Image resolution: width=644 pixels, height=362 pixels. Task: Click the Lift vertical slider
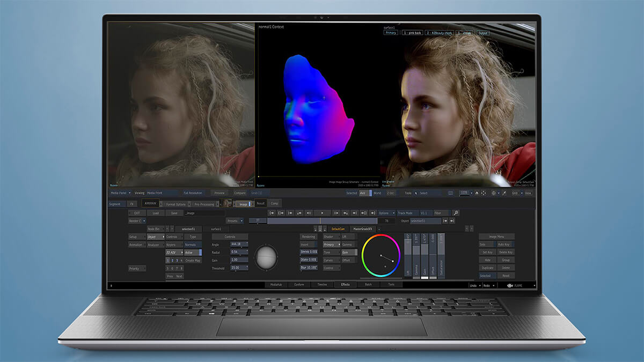408,255
